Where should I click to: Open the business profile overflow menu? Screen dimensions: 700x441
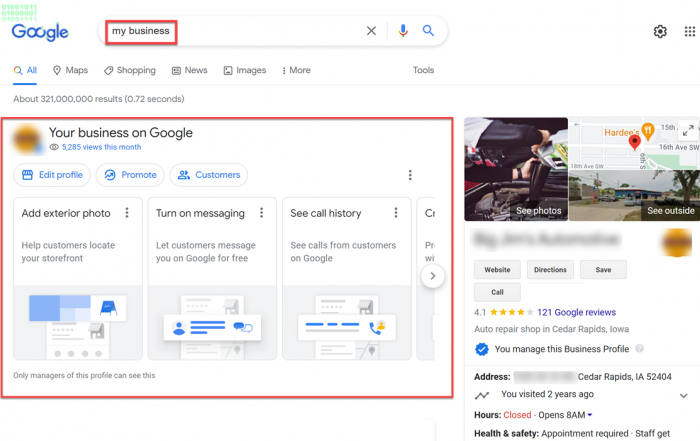[x=410, y=175]
